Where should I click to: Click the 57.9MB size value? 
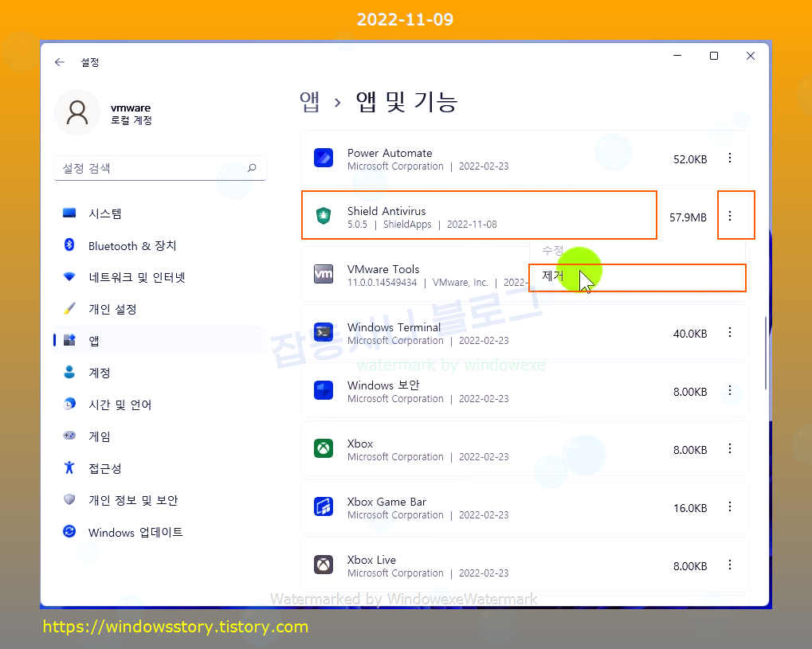688,217
